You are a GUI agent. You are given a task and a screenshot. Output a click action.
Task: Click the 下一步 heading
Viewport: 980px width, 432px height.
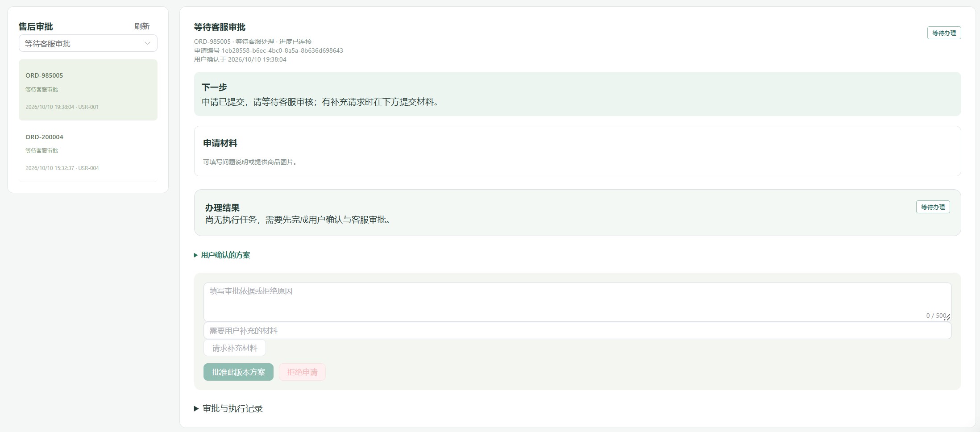(214, 87)
